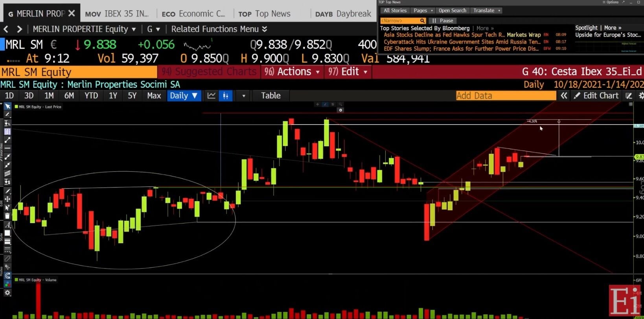Select the 1Y time range
Viewport: 644px width, 319px height.
(x=113, y=95)
